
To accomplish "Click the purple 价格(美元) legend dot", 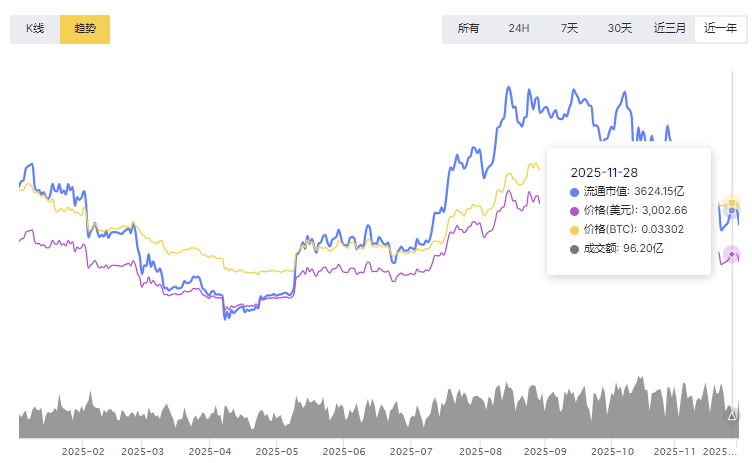I will (574, 210).
